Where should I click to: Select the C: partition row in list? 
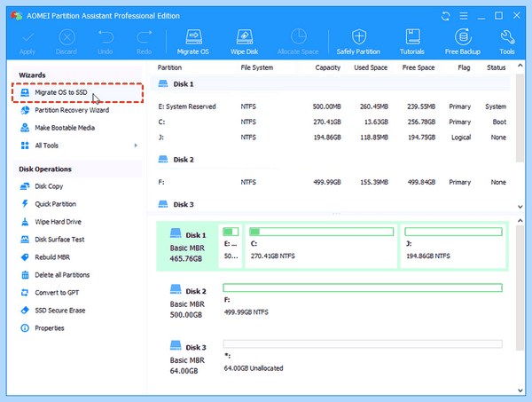332,122
